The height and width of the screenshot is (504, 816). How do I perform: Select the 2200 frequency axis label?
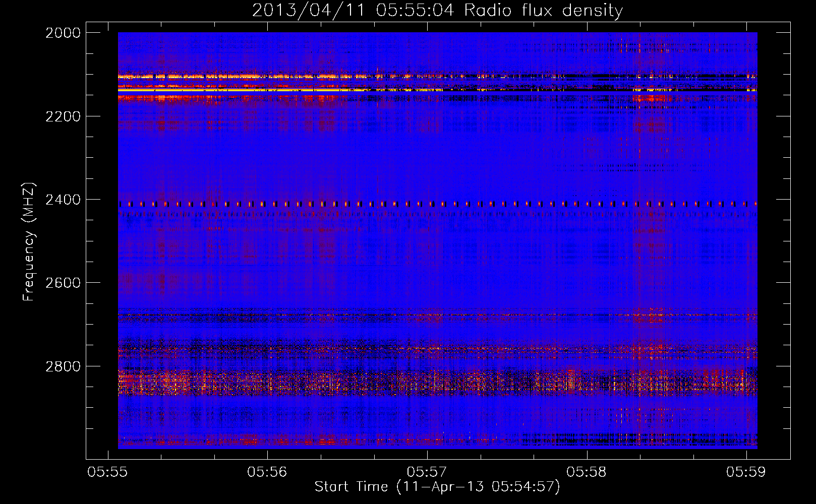pos(63,116)
